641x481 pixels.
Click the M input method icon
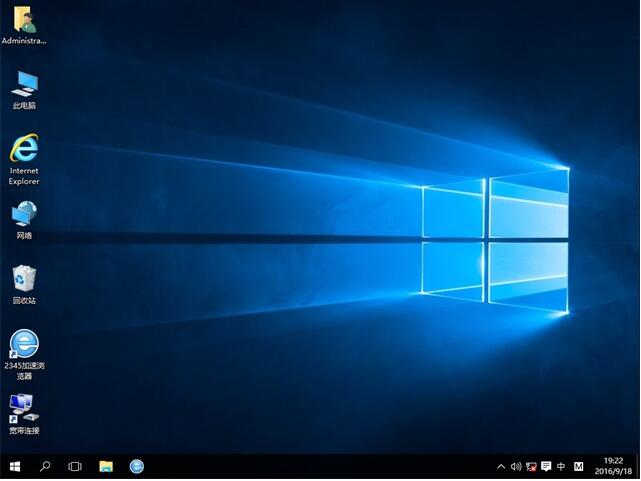(578, 466)
